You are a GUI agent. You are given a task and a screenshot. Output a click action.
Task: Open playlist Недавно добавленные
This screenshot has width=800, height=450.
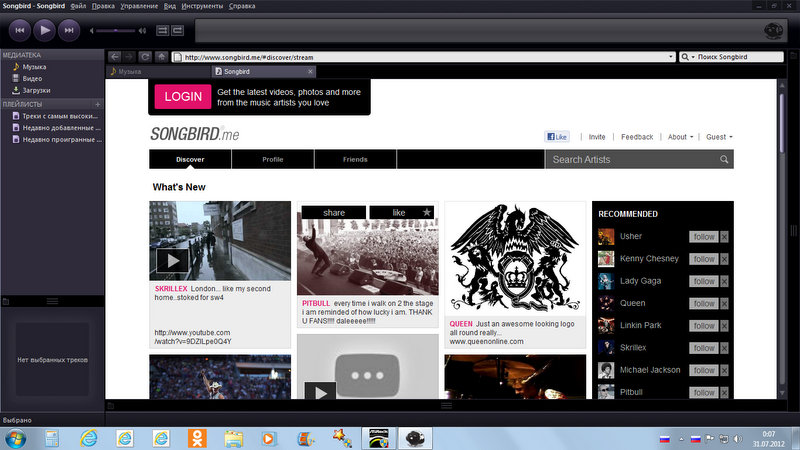61,128
